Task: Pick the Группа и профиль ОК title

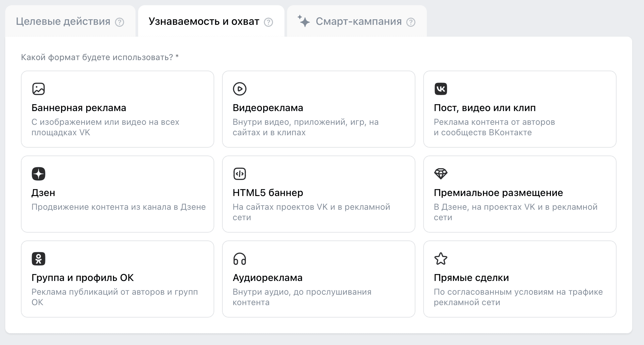Action: click(x=83, y=278)
